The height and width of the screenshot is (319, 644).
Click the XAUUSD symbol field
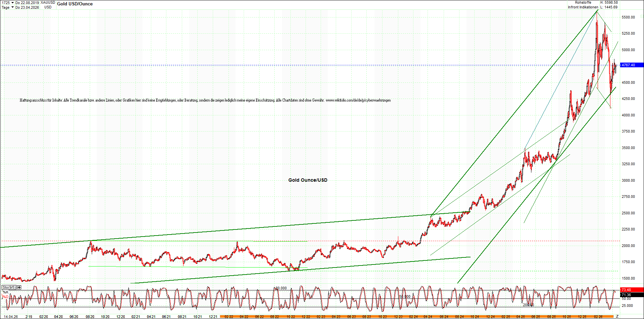48,3
